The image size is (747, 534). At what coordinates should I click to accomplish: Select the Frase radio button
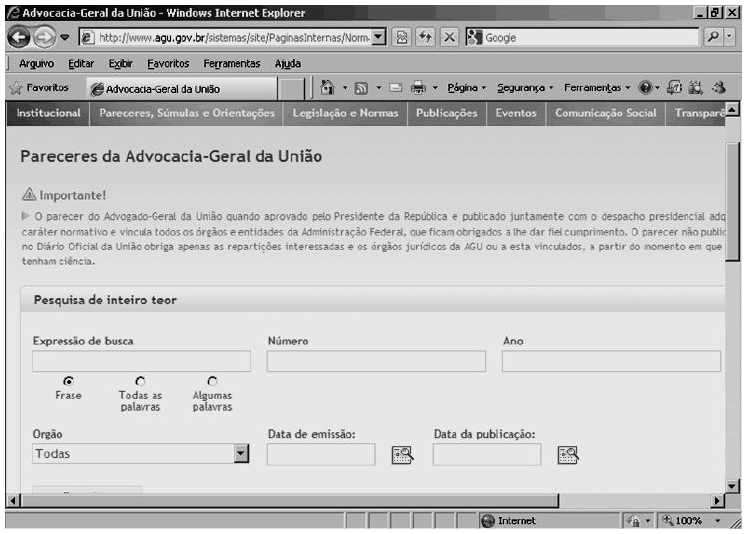tap(69, 381)
